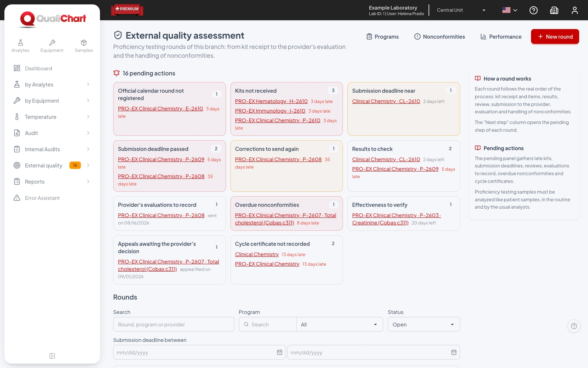This screenshot has width=588, height=368.
Task: Open calendar picker of second deadline field
Action: 454,352
